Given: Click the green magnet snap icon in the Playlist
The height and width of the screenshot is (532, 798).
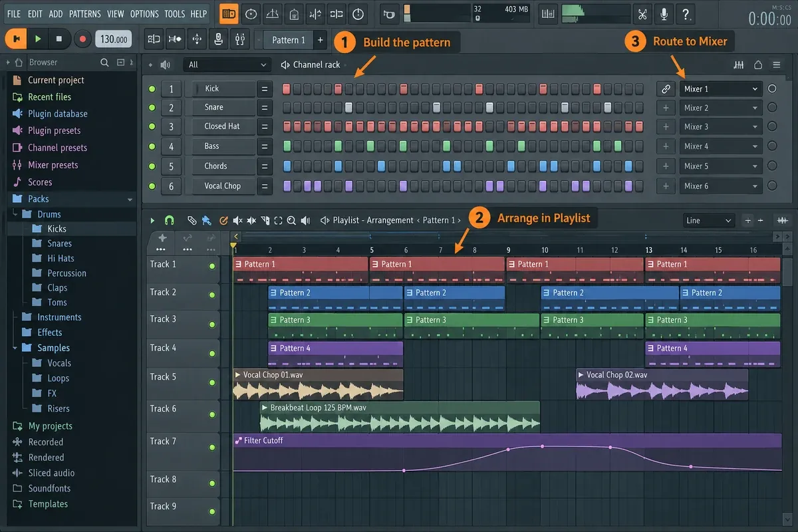Looking at the screenshot, I should pos(169,220).
